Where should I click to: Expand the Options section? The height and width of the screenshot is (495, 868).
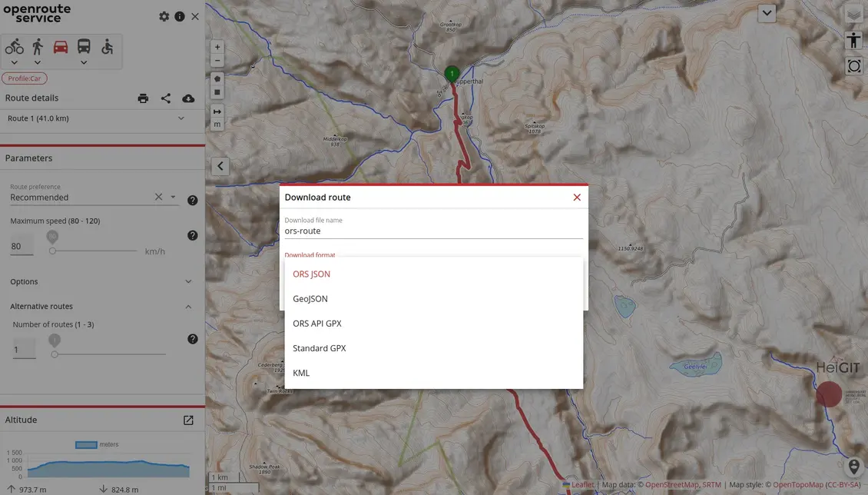[188, 282]
